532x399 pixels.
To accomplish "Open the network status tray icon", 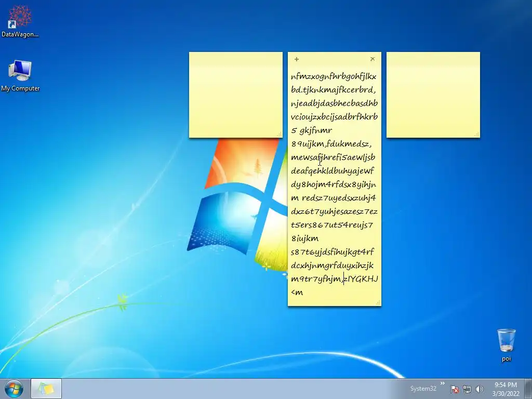I will click(467, 389).
